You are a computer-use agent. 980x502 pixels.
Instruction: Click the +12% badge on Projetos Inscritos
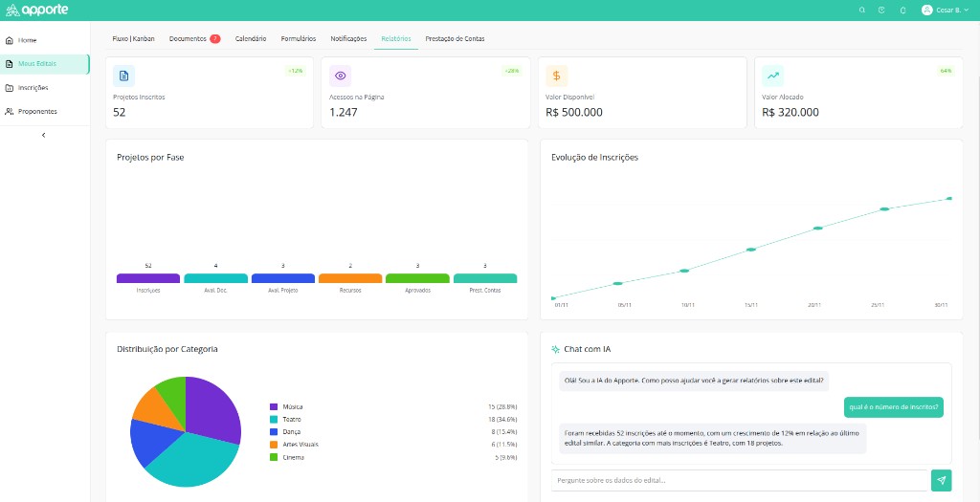point(295,71)
